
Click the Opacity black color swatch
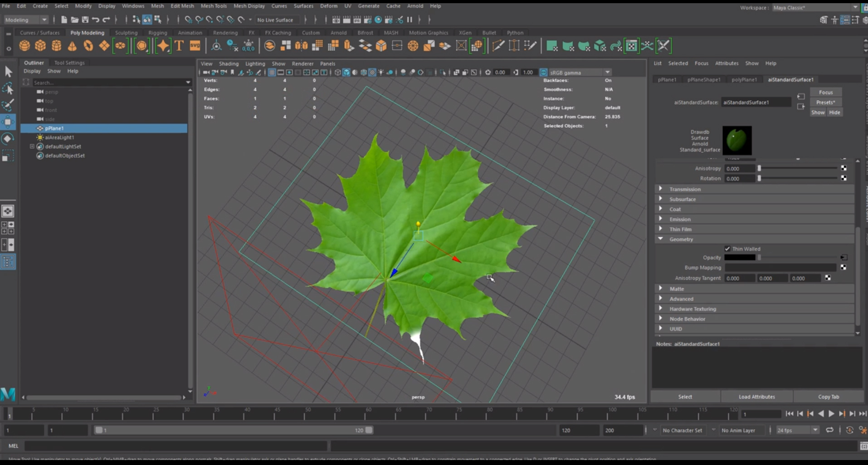[x=740, y=257]
